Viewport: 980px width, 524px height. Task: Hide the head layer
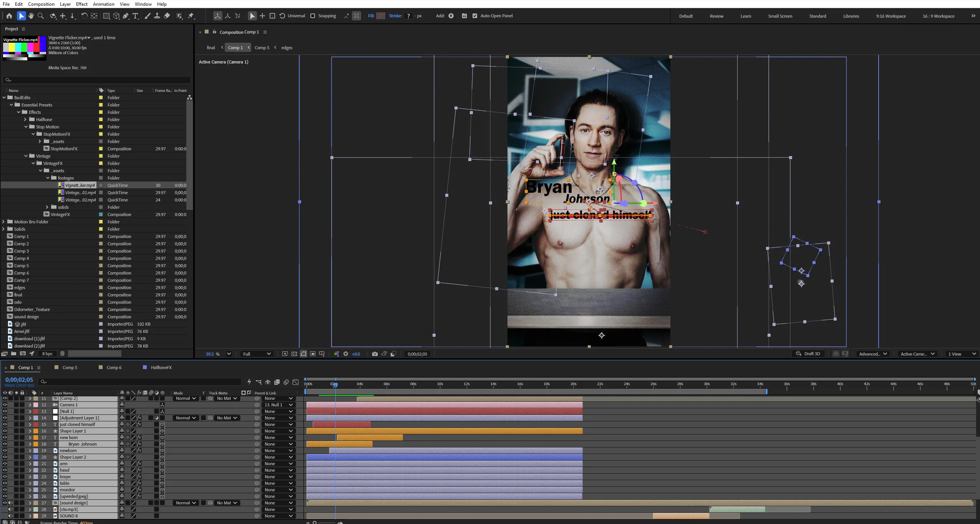click(x=5, y=470)
